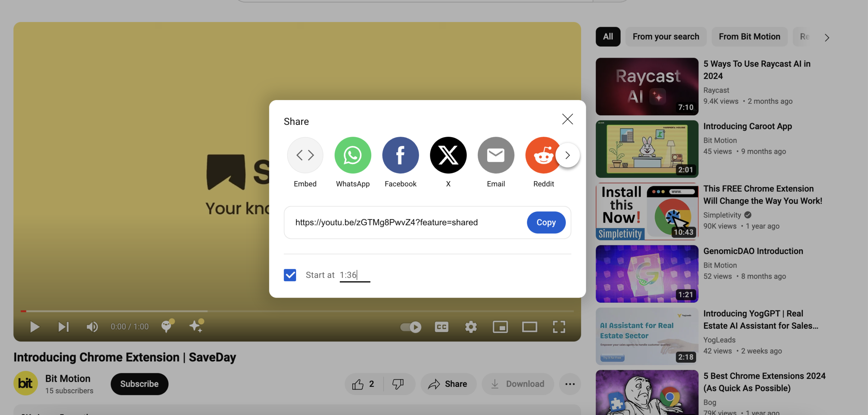Select the From Bit Motion chip
Screen dimensions: 868x415
point(749,37)
